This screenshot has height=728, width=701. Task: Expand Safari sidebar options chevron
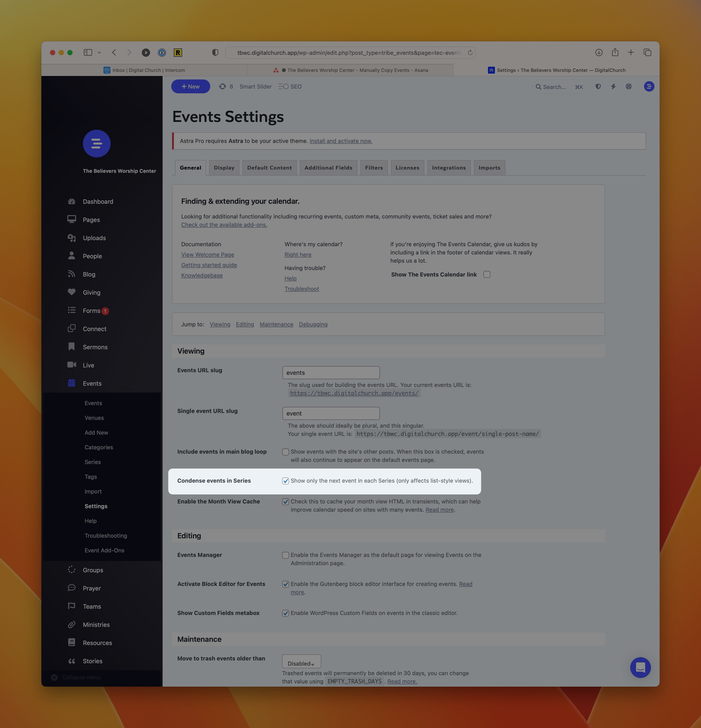coord(99,53)
